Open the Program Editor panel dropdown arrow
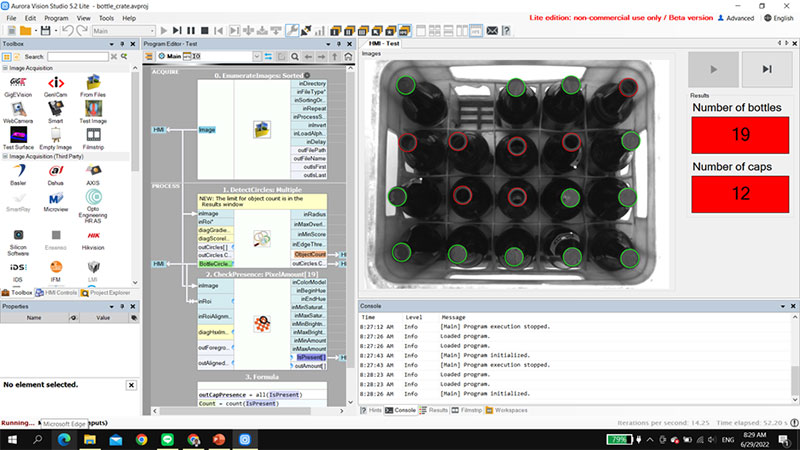The height and width of the screenshot is (450, 800). [328, 44]
